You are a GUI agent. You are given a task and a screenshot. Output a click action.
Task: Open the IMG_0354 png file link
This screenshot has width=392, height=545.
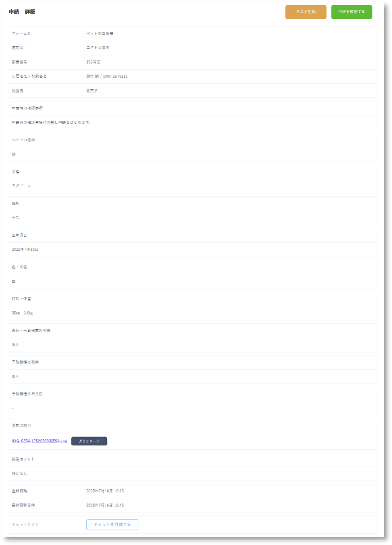coord(39,441)
